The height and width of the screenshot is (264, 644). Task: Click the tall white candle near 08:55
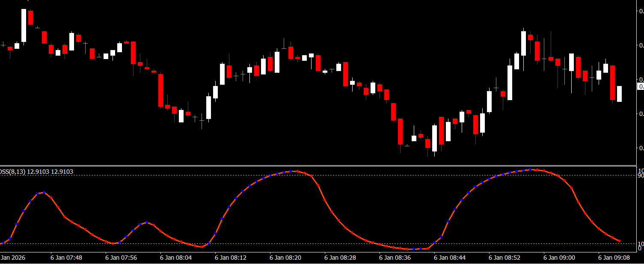tap(523, 43)
